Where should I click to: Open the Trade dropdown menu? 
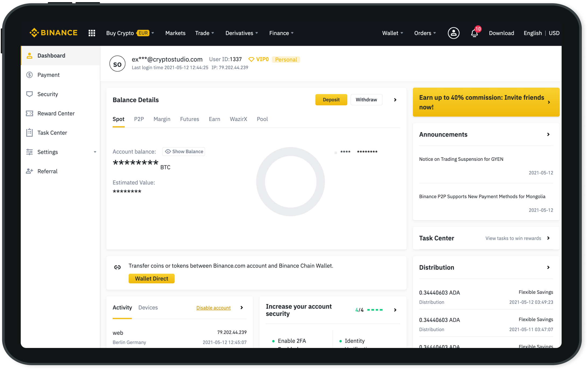[204, 33]
